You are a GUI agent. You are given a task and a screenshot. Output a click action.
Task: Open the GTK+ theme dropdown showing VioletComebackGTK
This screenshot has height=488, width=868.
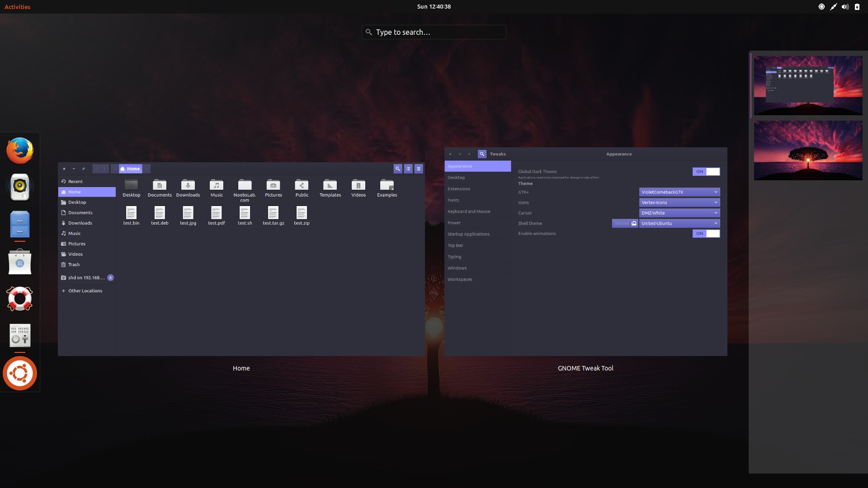679,192
